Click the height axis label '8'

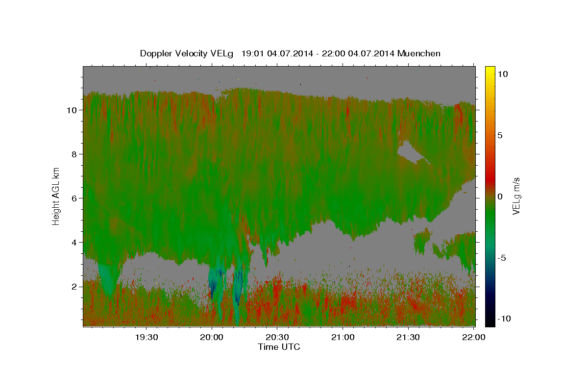pyautogui.click(x=74, y=154)
